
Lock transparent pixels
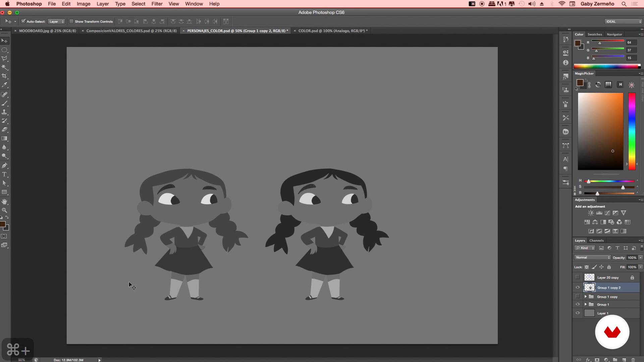587,267
